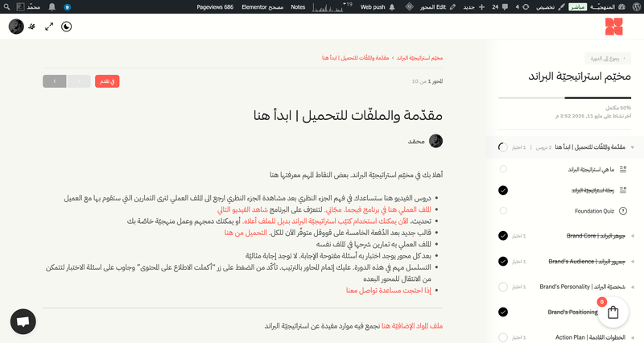Open ملف المواد الإضافيّة هنا link

pyautogui.click(x=412, y=326)
